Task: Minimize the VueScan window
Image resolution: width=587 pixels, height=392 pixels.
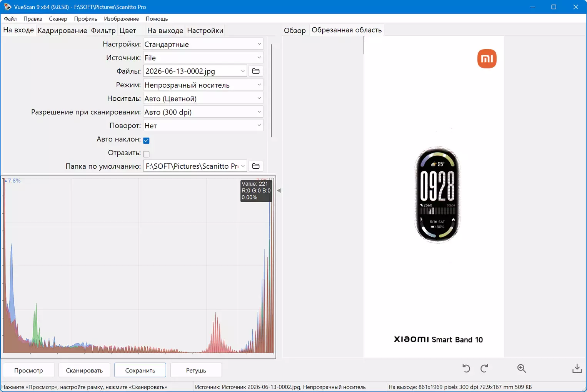Action: pos(532,7)
